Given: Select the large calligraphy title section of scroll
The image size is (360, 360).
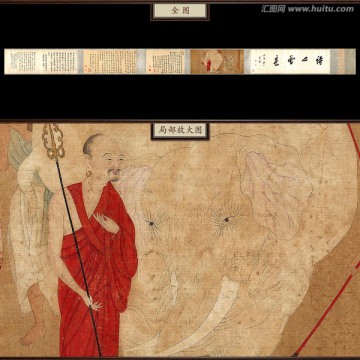Looking at the screenshot, I should [289, 62].
